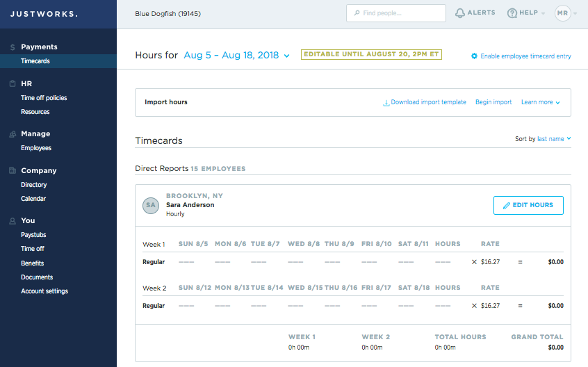The image size is (588, 367).
Task: Open the Company Directory
Action: tap(34, 185)
